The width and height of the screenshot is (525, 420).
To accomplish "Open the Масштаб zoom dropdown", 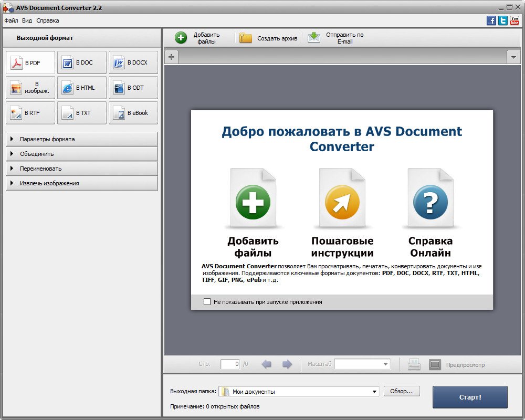I will (386, 364).
